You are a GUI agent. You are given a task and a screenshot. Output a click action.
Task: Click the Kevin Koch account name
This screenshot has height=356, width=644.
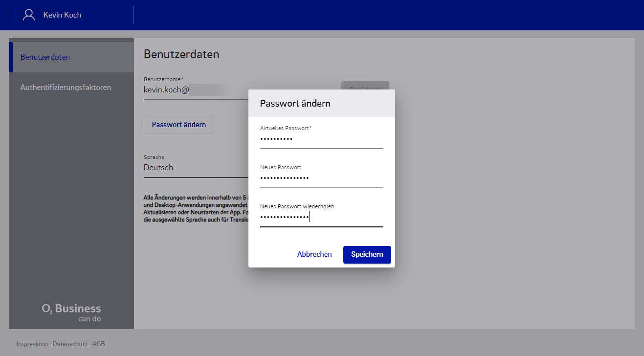coord(62,15)
